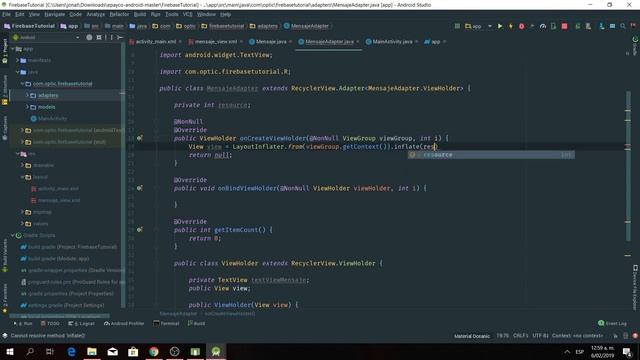Click the Make Project hammer icon in toolbar
640x360 pixels.
pyautogui.click(x=457, y=26)
